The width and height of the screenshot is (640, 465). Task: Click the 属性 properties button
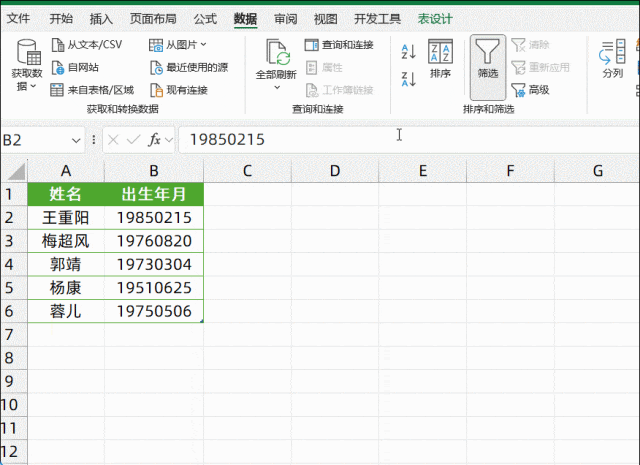pos(324,67)
